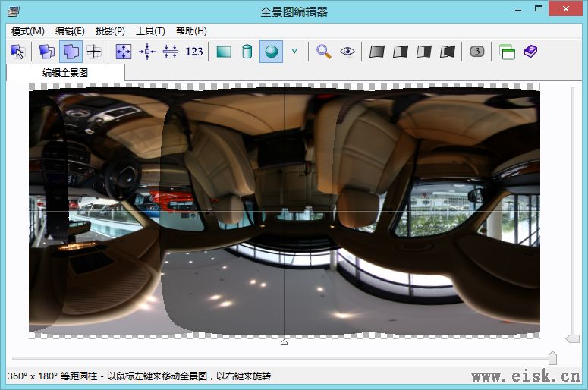Toggle the eye preview visibility

(x=347, y=52)
